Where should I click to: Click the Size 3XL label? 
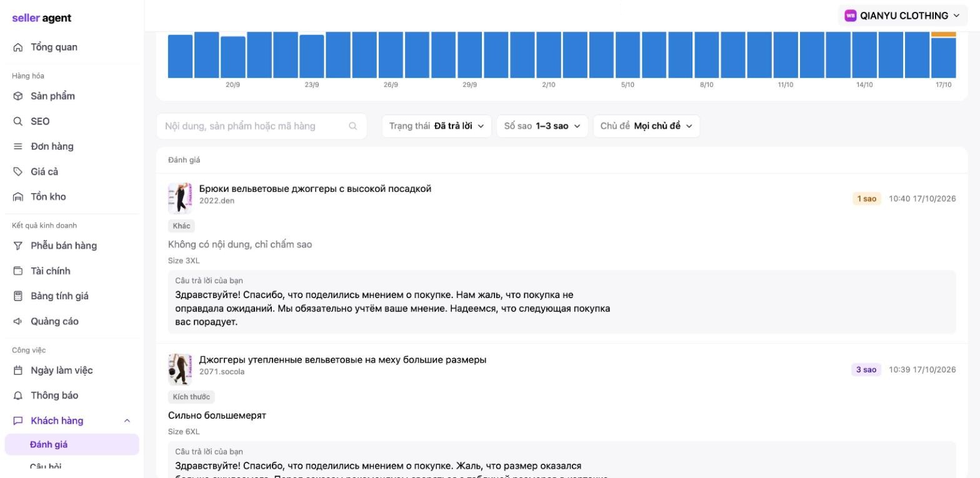point(184,261)
